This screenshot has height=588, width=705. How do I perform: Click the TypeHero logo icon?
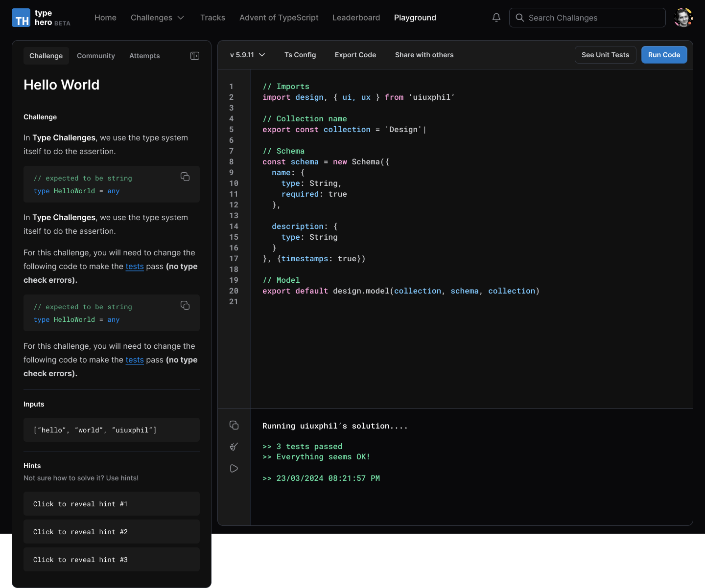pyautogui.click(x=21, y=18)
